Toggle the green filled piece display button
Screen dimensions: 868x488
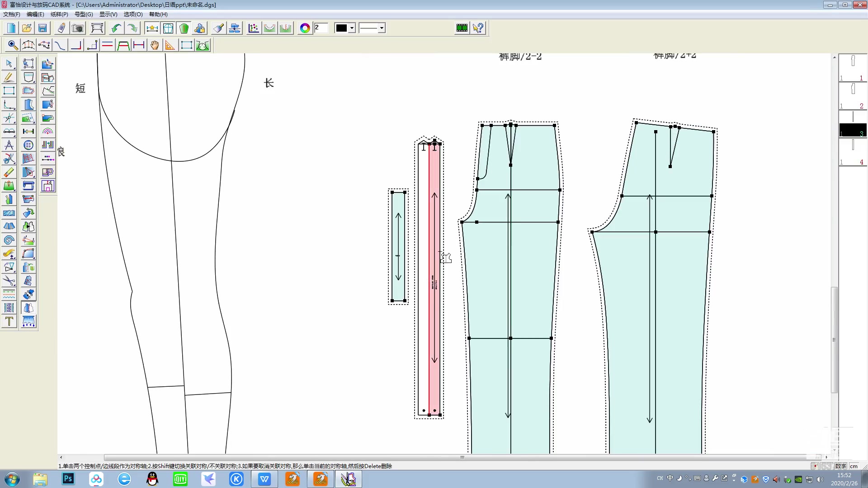coord(184,28)
